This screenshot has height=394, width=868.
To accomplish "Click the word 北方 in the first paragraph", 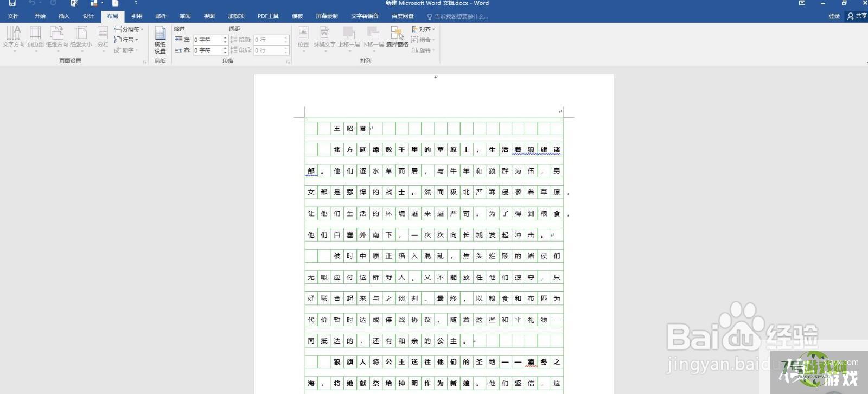I will coord(343,150).
